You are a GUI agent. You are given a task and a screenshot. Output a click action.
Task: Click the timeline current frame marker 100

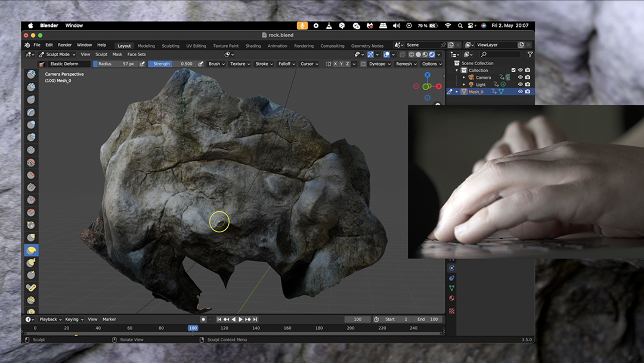[193, 328]
